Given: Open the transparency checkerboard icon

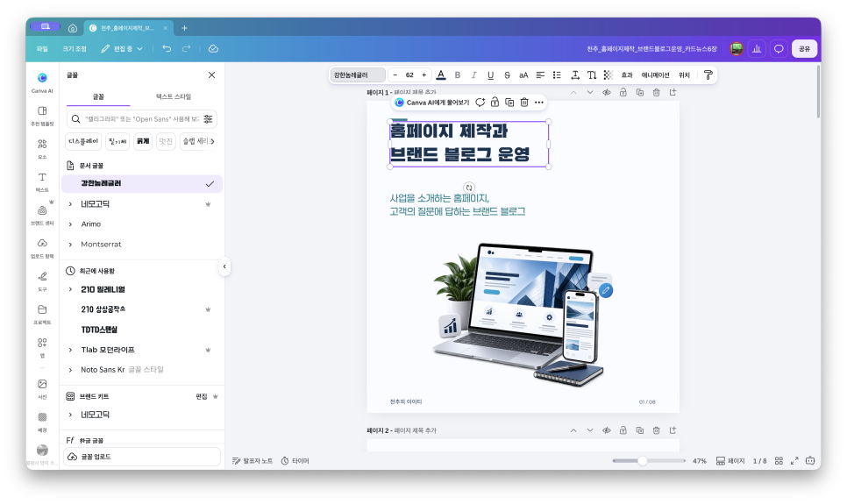Looking at the screenshot, I should pos(609,75).
